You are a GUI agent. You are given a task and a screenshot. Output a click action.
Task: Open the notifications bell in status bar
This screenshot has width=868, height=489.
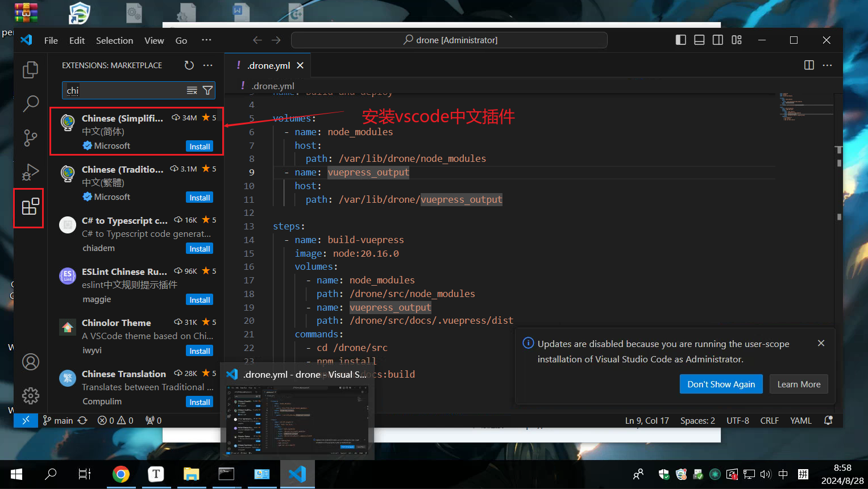click(x=828, y=420)
